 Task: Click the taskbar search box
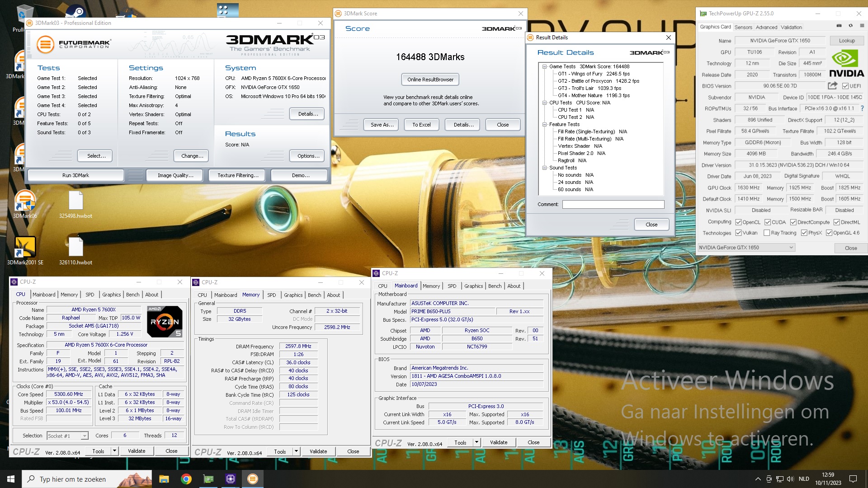[x=88, y=479]
